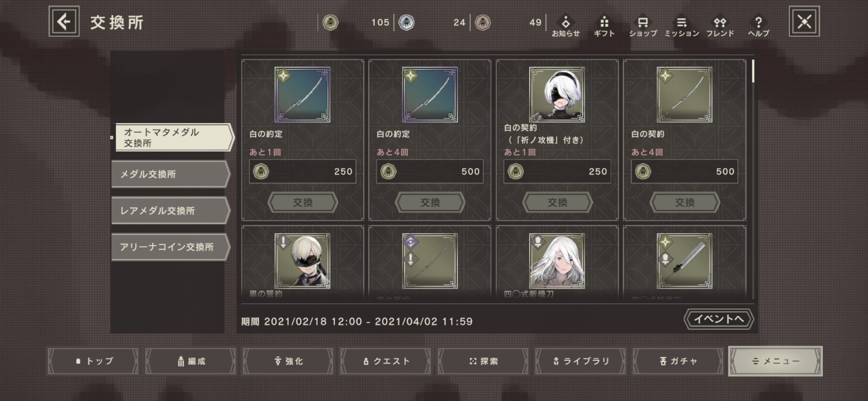Switch to the メダル交換所 tab

170,174
